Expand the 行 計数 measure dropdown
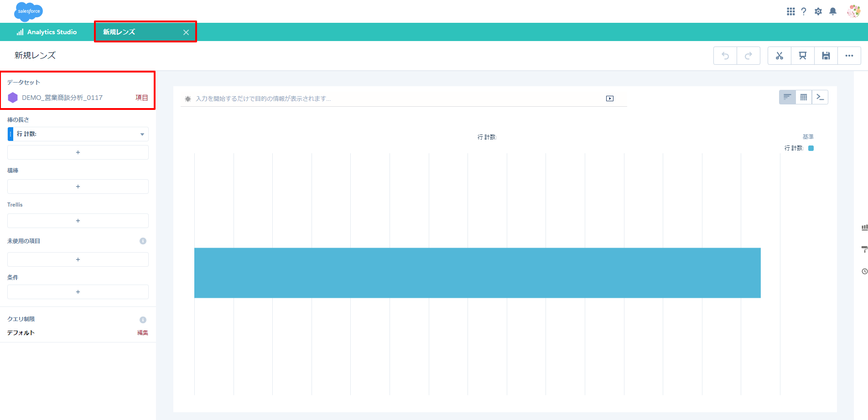The image size is (868, 420). coord(142,134)
